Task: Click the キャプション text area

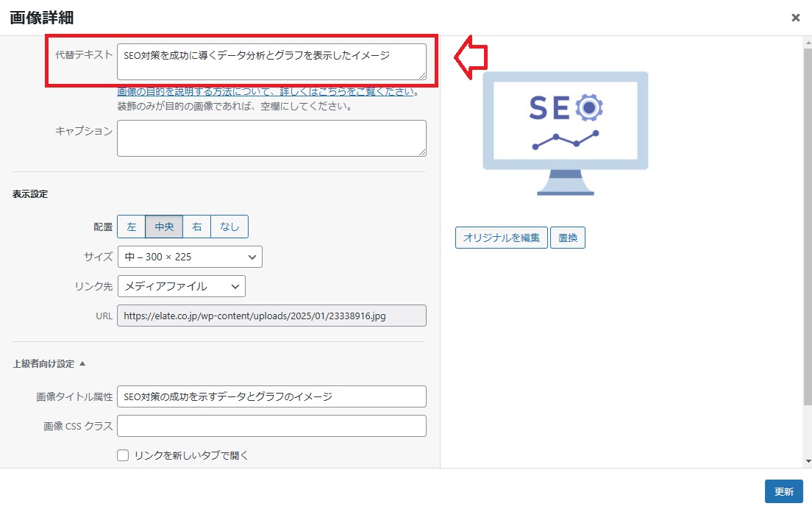Action: 271,138
